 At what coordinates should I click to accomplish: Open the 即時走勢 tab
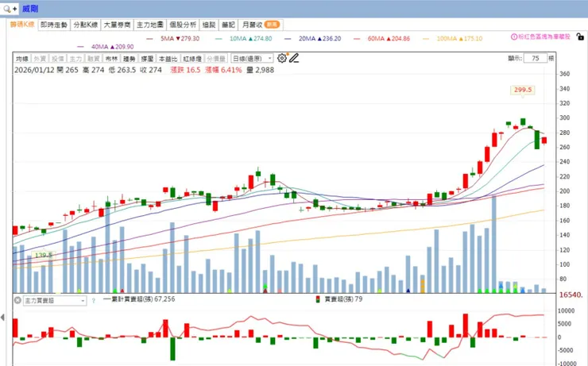[x=54, y=25]
